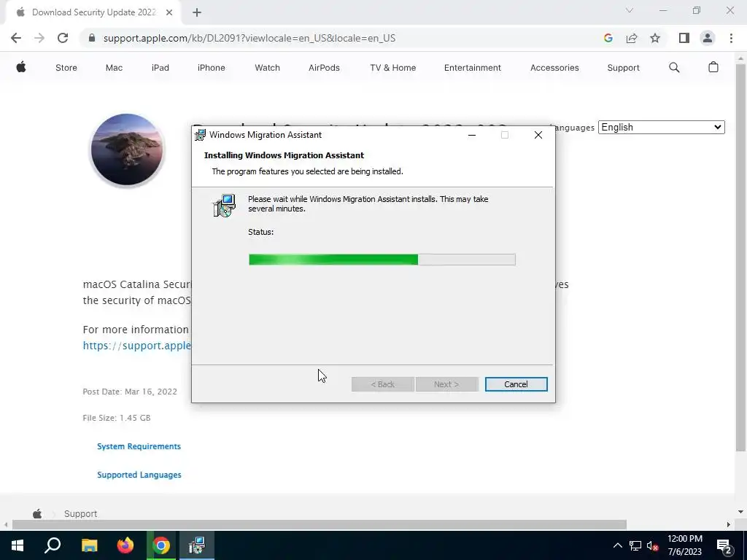Click the Apple logo in the footer breadcrumb
Image resolution: width=747 pixels, height=560 pixels.
[x=37, y=514]
